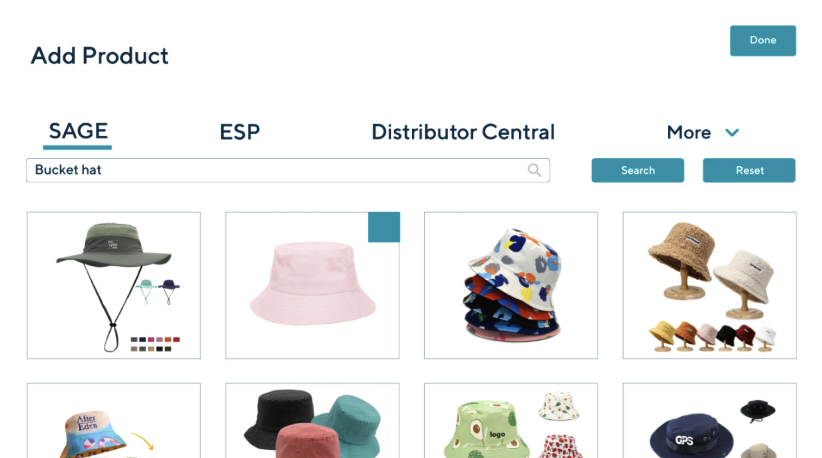822x458 pixels.
Task: Pick the navy GPS boonie hat product
Action: tap(709, 420)
